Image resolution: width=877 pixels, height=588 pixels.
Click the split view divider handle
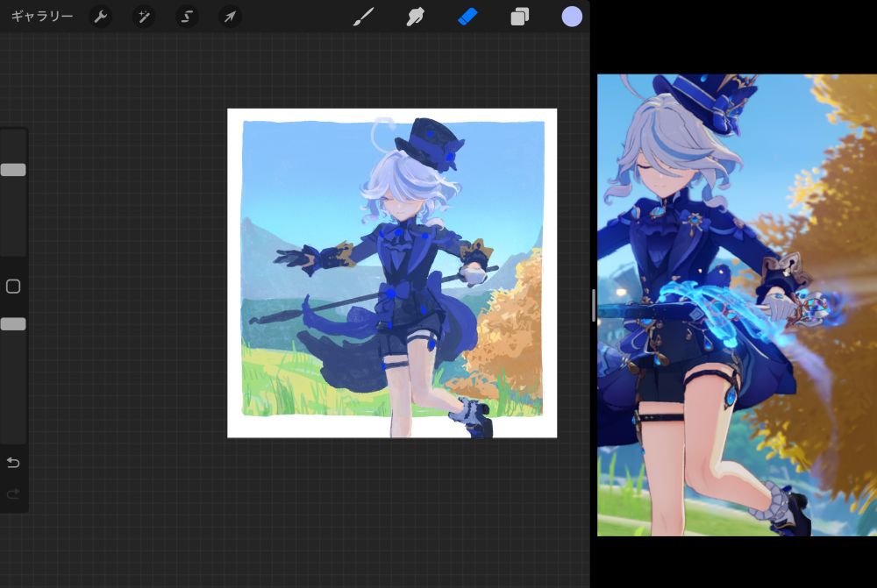point(593,305)
